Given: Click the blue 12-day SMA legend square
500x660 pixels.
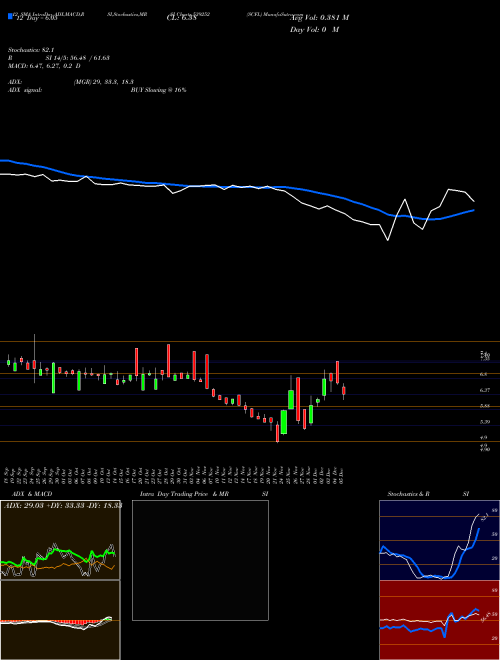Looking at the screenshot, I should tap(10, 17).
